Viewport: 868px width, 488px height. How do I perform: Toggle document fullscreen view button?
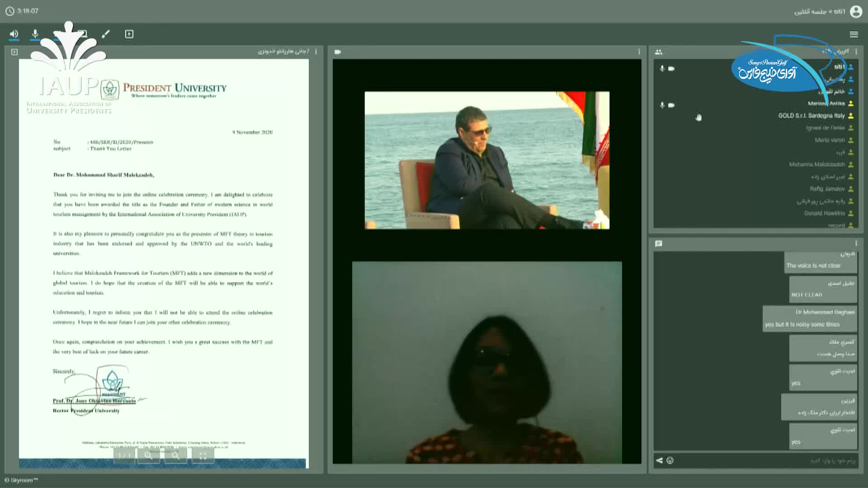click(x=203, y=455)
